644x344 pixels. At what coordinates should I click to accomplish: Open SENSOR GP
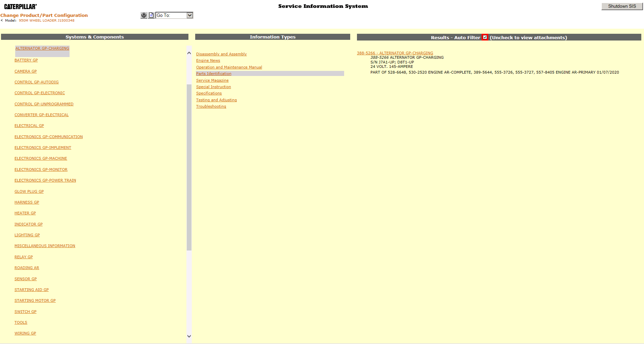(x=26, y=279)
